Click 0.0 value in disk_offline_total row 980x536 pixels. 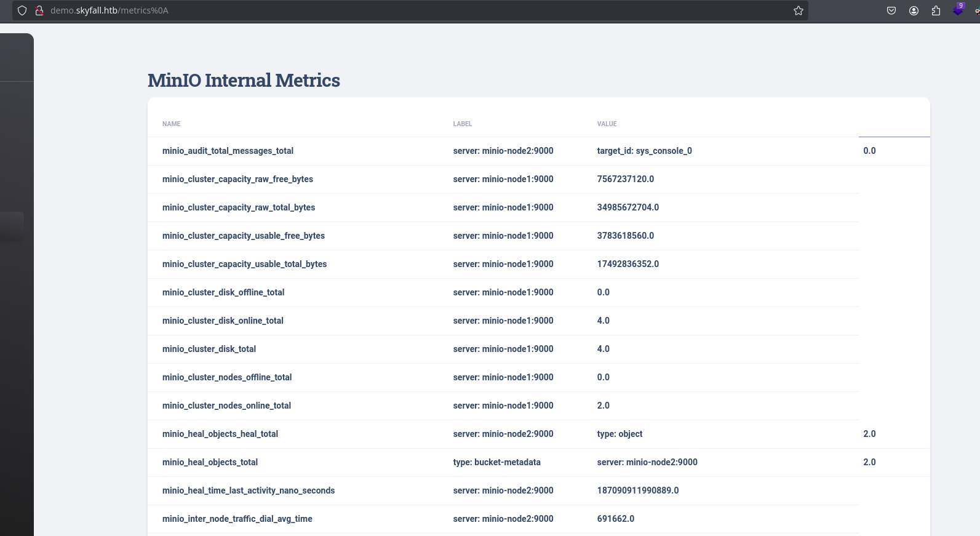(x=603, y=292)
